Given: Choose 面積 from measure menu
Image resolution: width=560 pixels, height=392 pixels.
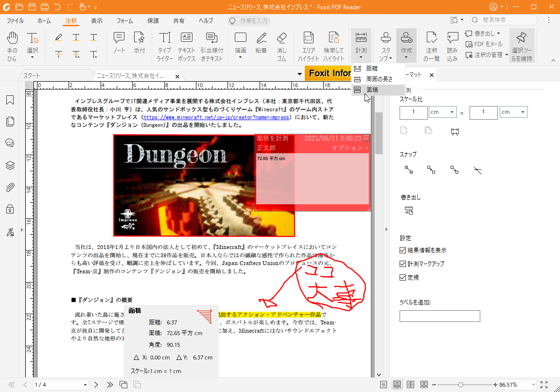Looking at the screenshot, I should [x=378, y=89].
